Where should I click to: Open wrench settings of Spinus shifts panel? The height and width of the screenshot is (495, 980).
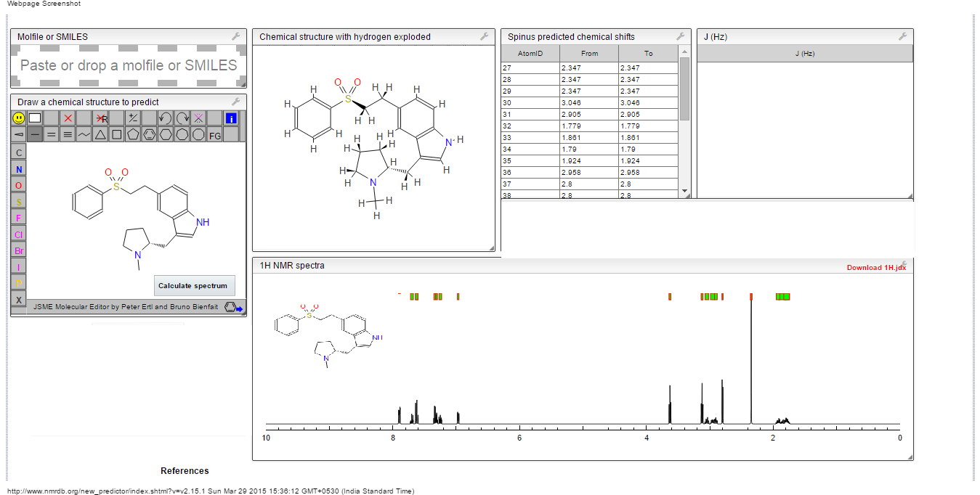click(681, 36)
